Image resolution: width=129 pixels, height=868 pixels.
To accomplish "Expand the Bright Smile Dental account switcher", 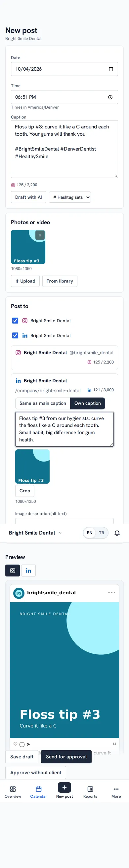I will pyautogui.click(x=35, y=533).
